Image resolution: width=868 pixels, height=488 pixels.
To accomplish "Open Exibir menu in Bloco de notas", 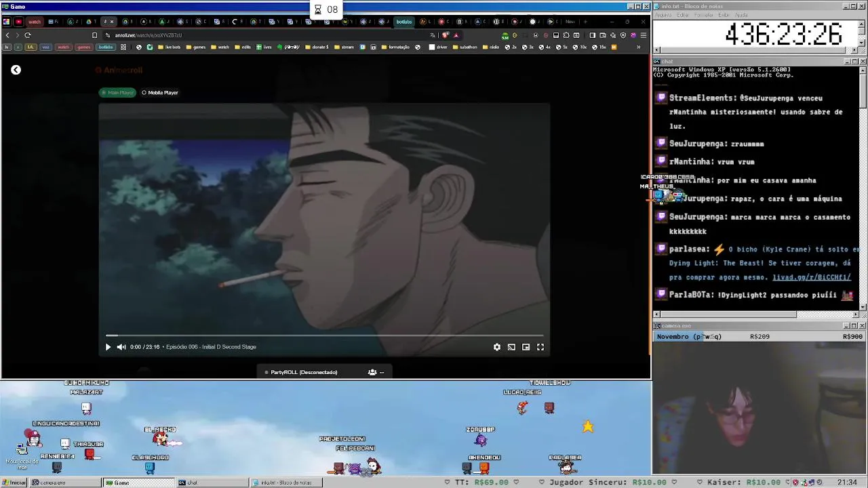I will 724,15.
